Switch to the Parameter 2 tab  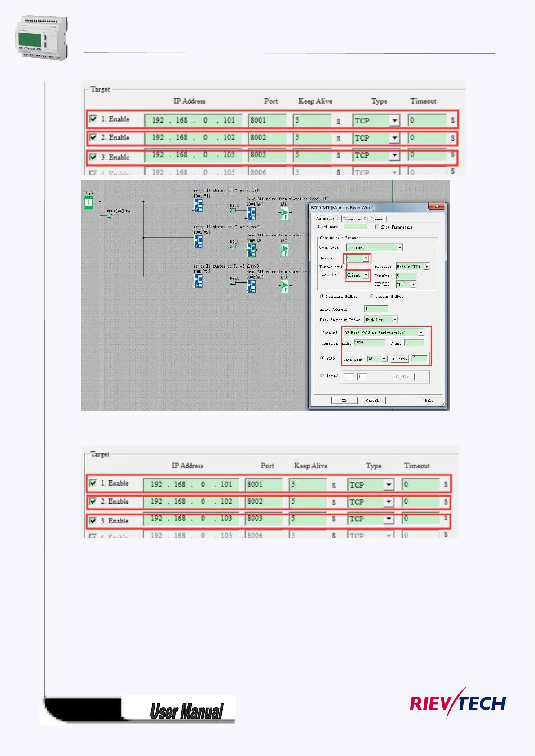click(355, 219)
